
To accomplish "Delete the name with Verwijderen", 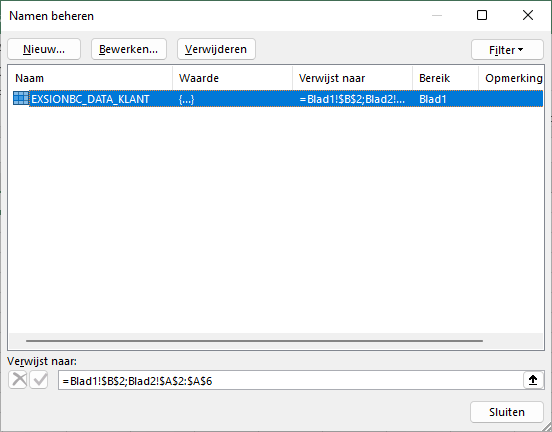I will [x=216, y=49].
